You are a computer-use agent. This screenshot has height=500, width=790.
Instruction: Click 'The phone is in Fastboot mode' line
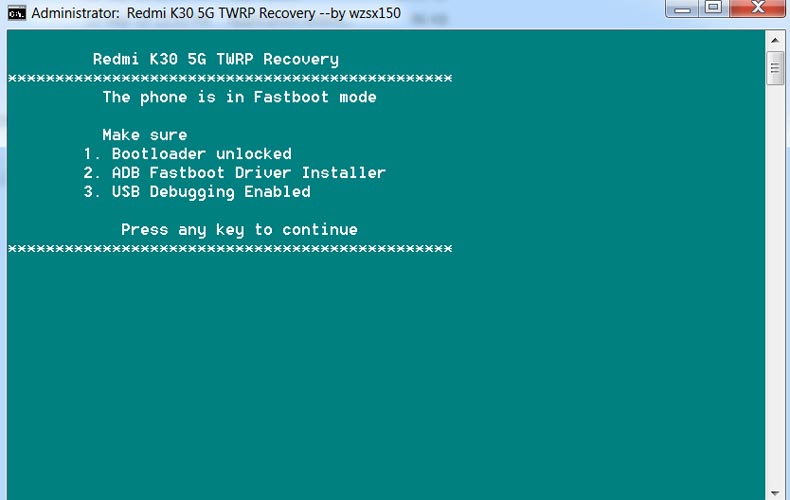[239, 97]
